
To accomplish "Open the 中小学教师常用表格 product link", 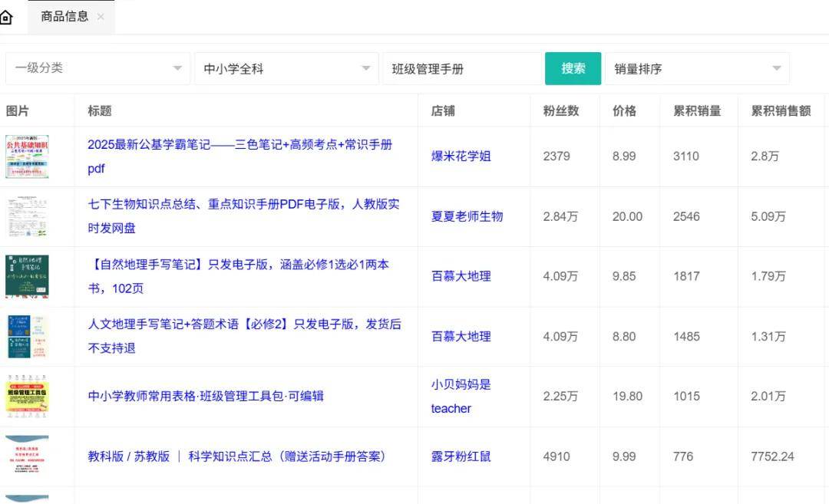I will point(206,396).
